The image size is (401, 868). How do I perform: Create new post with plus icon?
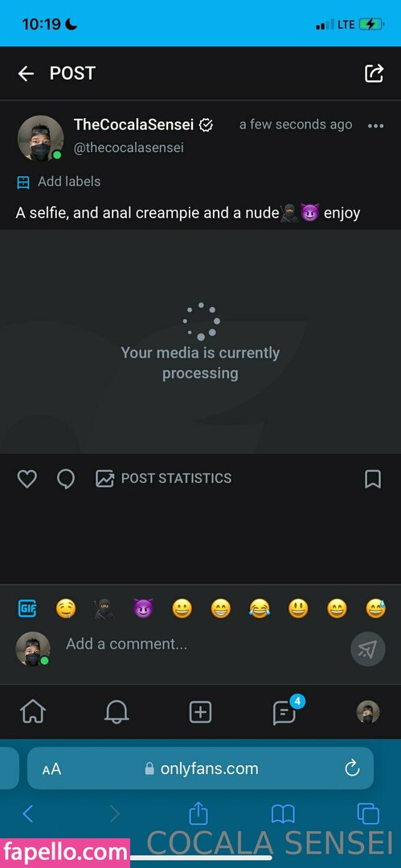tap(201, 712)
